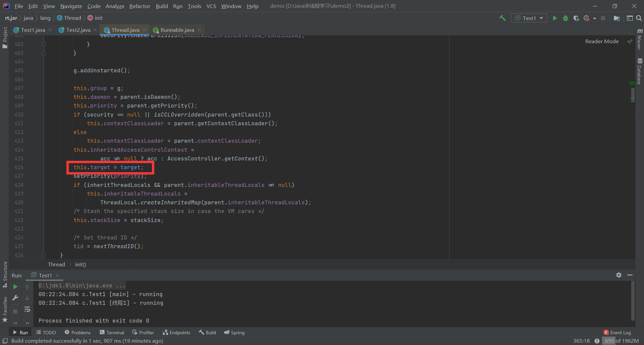
Task: Open the Project tool window sidebar
Action: (5, 37)
